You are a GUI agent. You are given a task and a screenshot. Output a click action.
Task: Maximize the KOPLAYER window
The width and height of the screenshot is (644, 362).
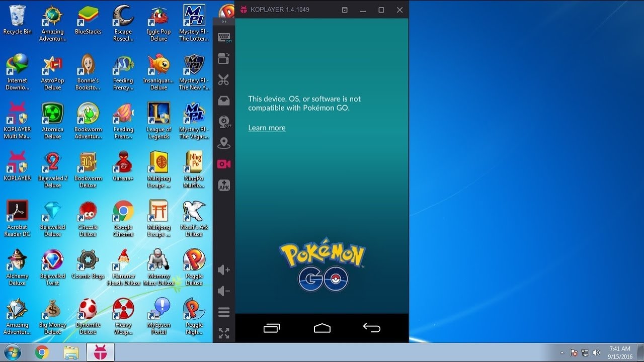point(381,10)
